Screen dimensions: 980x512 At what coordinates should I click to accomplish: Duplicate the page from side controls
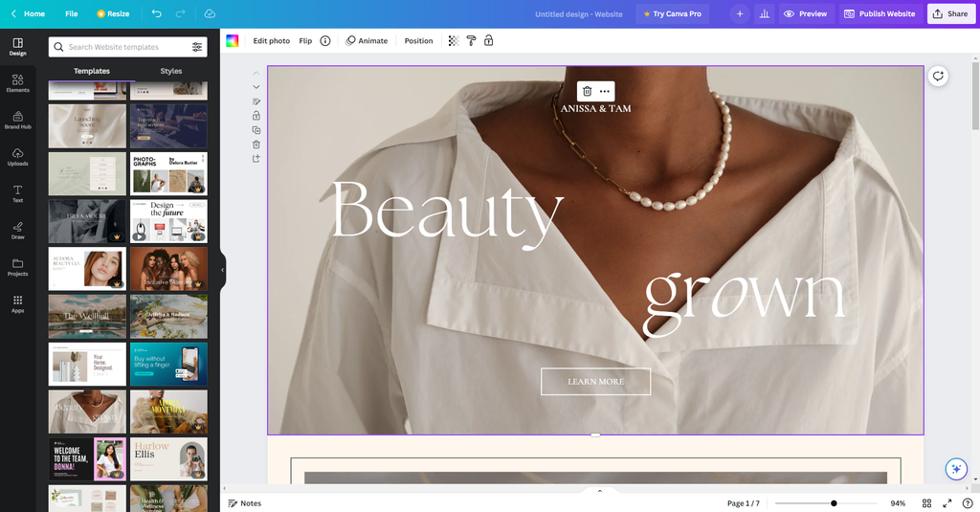[256, 130]
